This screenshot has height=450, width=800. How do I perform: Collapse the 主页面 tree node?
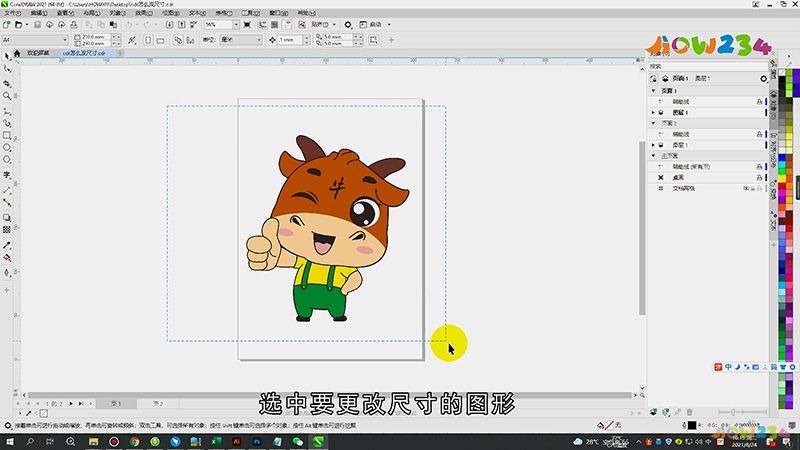point(654,156)
